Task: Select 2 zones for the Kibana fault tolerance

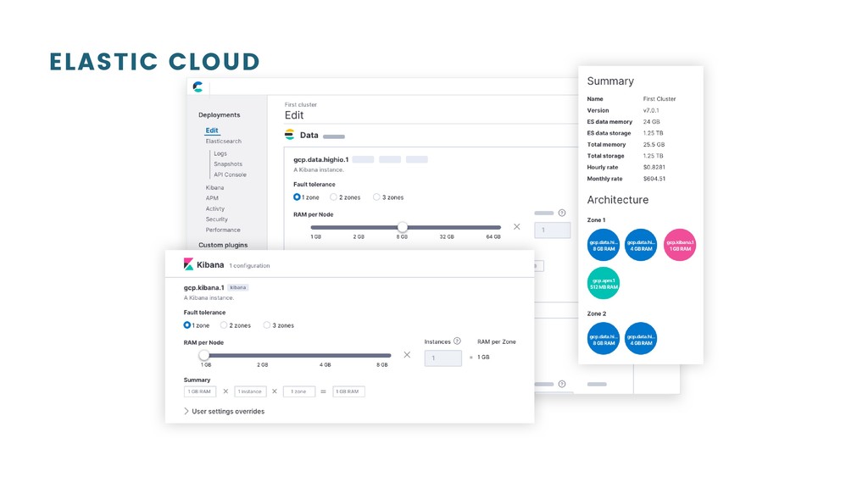Action: click(224, 324)
